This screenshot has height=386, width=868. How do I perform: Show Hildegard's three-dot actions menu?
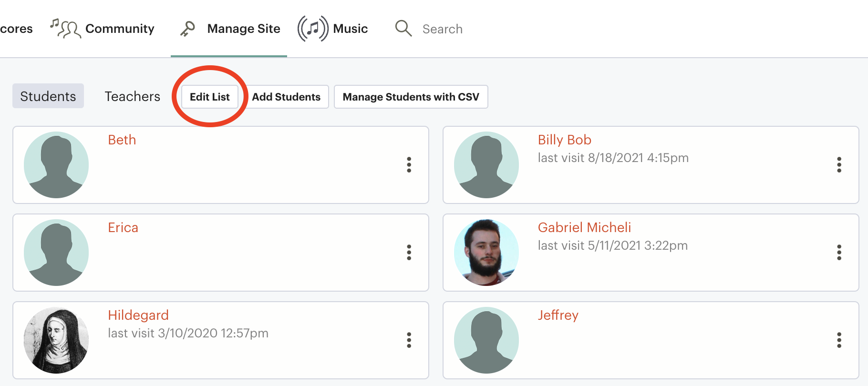point(409,340)
